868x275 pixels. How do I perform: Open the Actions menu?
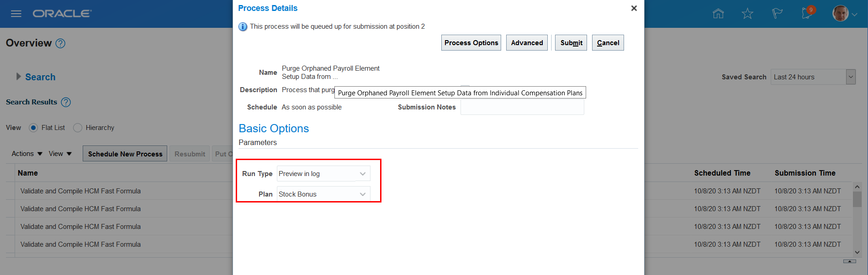pos(27,154)
